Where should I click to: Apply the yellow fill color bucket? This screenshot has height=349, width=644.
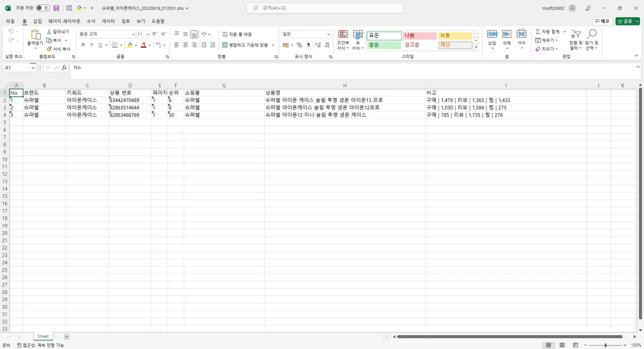(x=130, y=45)
